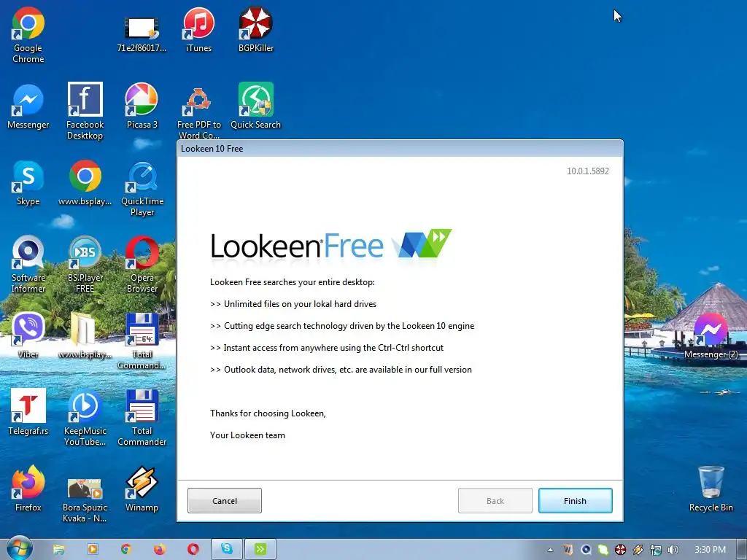
Task: Launch BS.Player FREE from the desktop
Action: [85, 264]
